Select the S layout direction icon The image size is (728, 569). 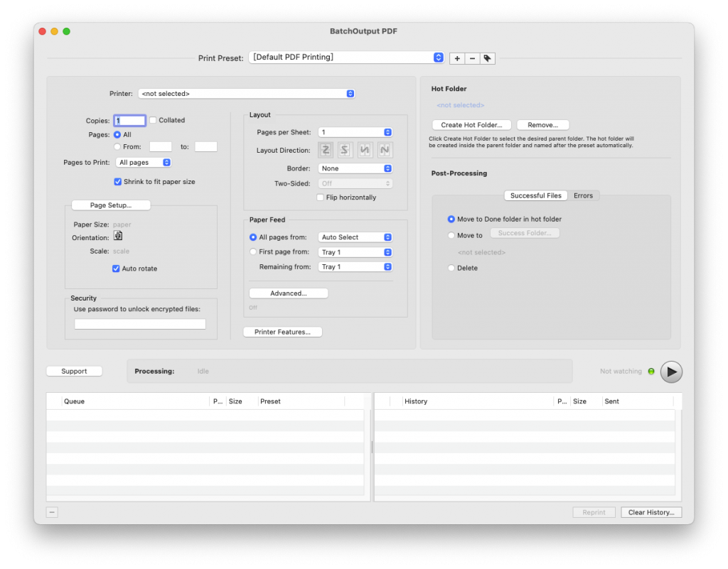coord(345,150)
